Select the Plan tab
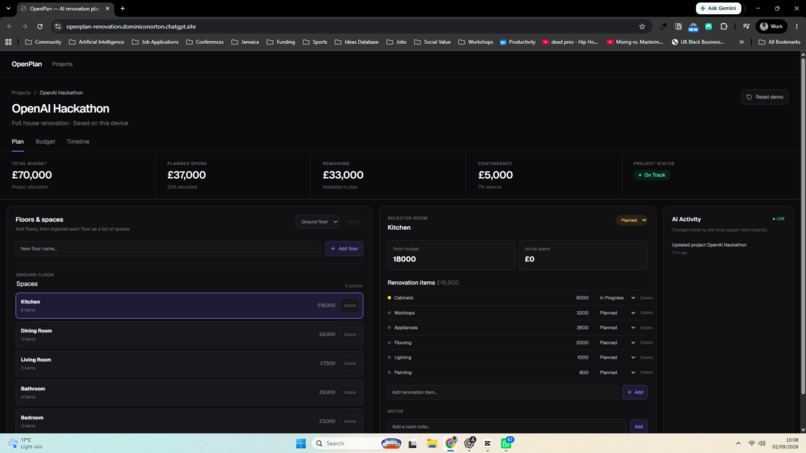The height and width of the screenshot is (453, 806). 17,141
